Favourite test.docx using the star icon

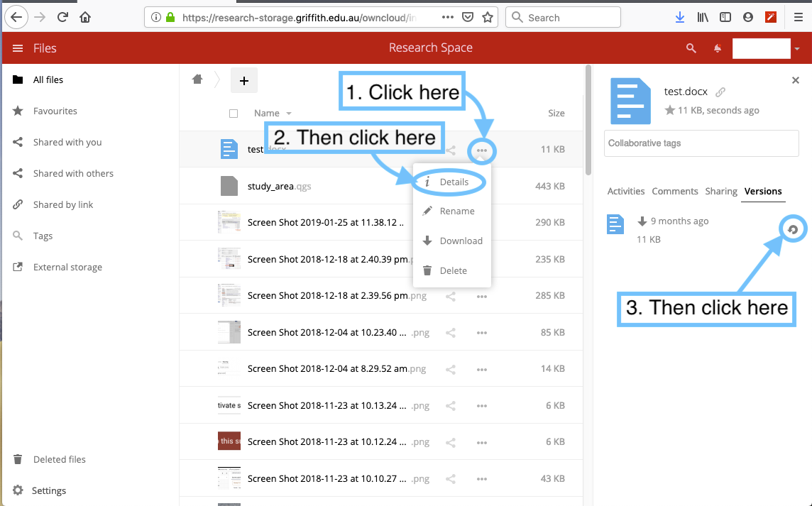point(669,110)
